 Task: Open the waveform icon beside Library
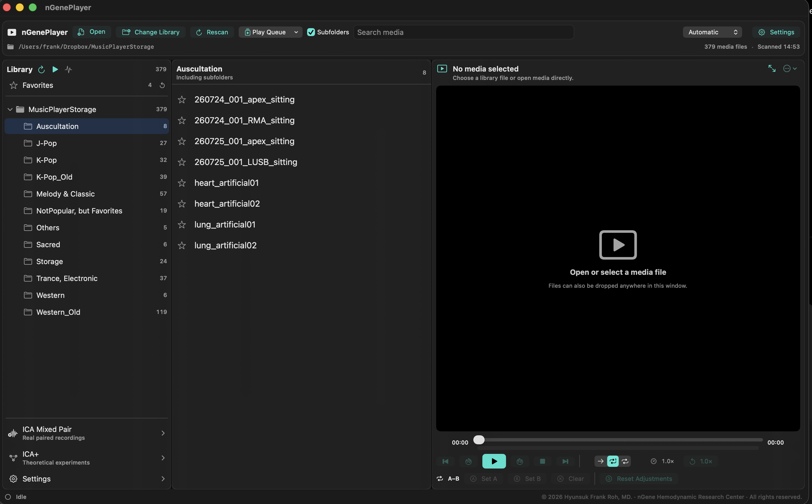coord(68,69)
